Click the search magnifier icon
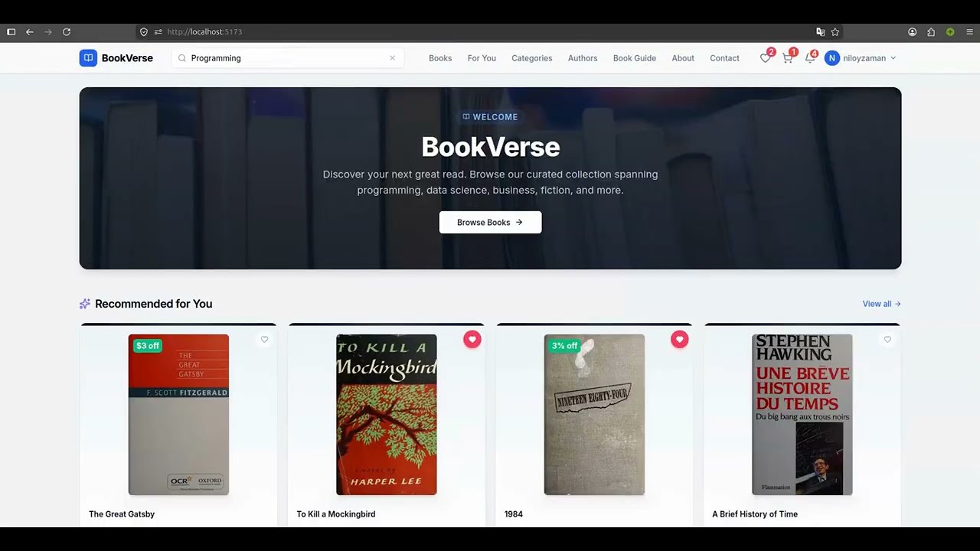980x551 pixels. tap(182, 58)
